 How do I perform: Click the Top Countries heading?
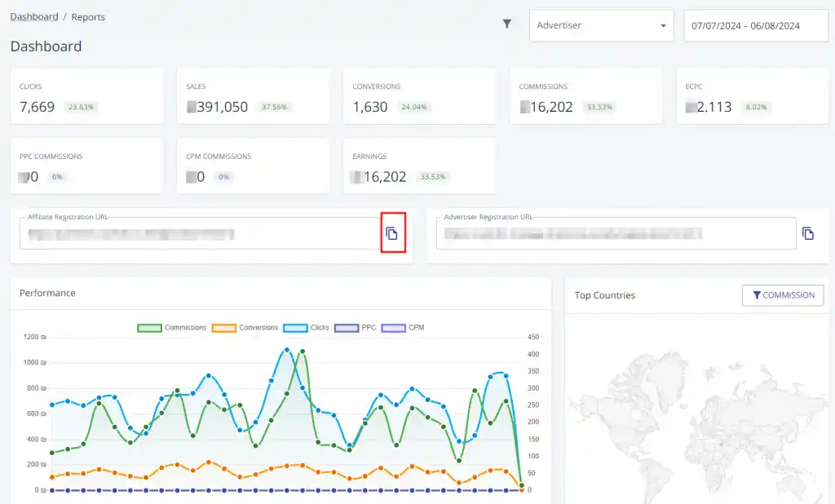point(605,295)
